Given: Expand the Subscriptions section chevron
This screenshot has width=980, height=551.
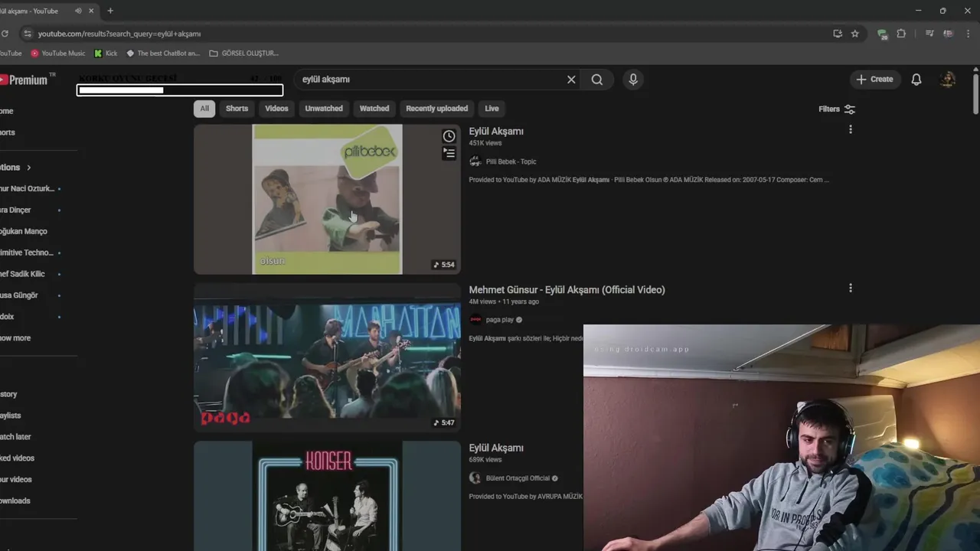Looking at the screenshot, I should pos(29,168).
